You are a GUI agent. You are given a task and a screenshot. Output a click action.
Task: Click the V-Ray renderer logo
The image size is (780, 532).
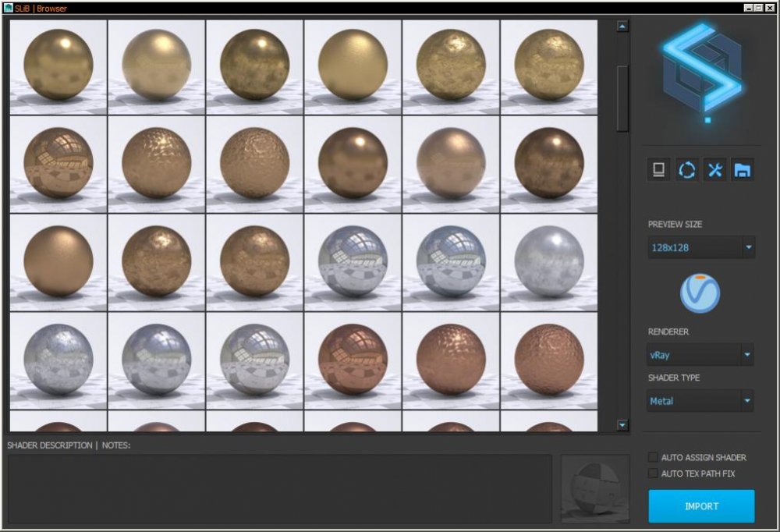point(700,293)
